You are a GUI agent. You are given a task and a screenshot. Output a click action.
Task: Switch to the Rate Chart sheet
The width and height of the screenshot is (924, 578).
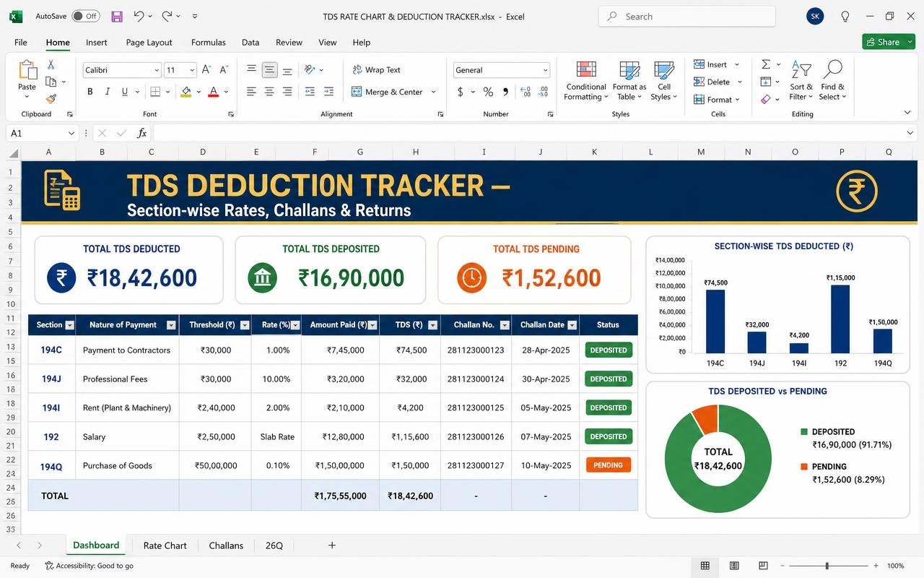(x=165, y=545)
